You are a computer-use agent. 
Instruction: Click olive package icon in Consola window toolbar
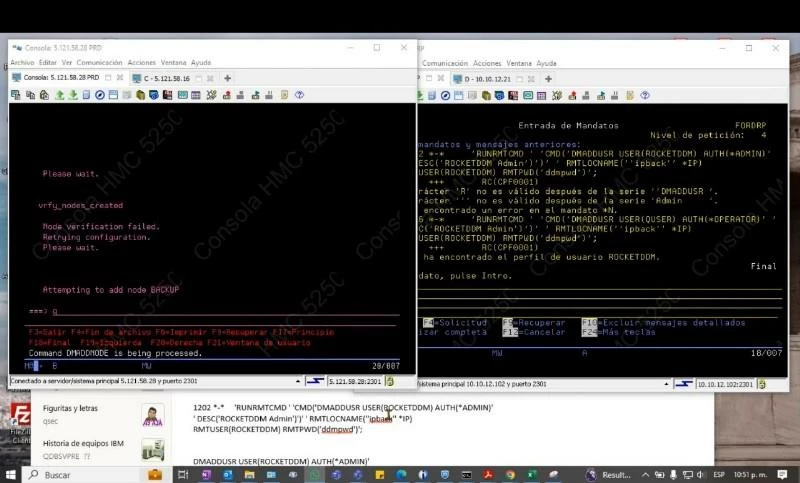click(140, 95)
